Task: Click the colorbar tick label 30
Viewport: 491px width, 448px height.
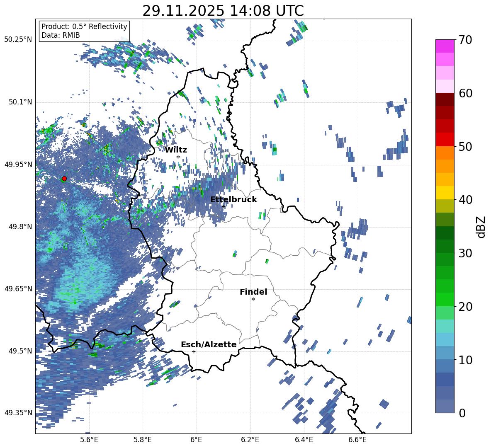Action: 465,253
